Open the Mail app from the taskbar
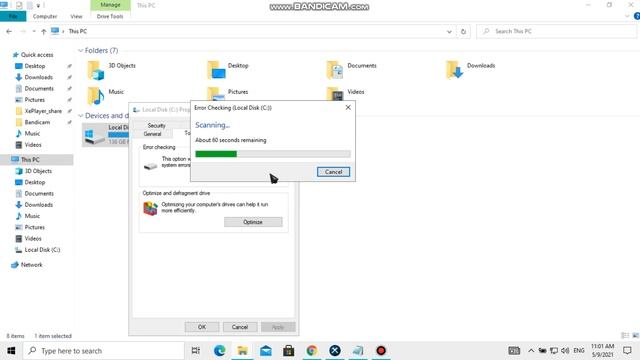 point(266,351)
